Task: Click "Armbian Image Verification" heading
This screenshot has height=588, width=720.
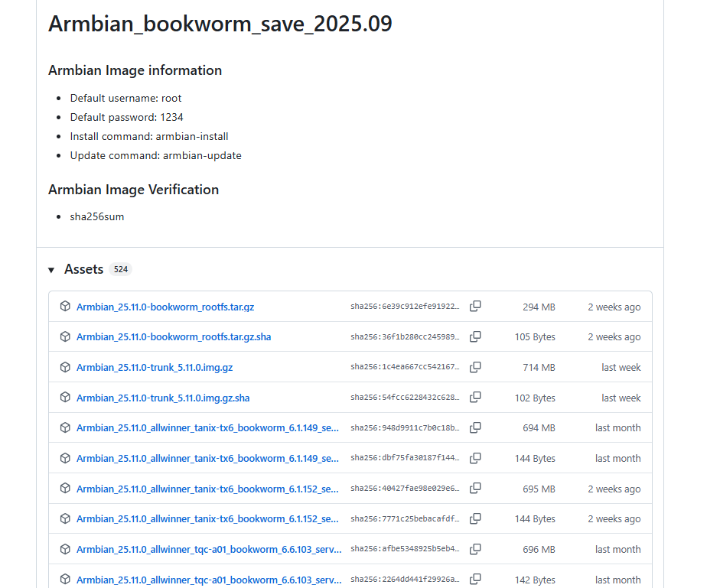Action: click(x=134, y=190)
